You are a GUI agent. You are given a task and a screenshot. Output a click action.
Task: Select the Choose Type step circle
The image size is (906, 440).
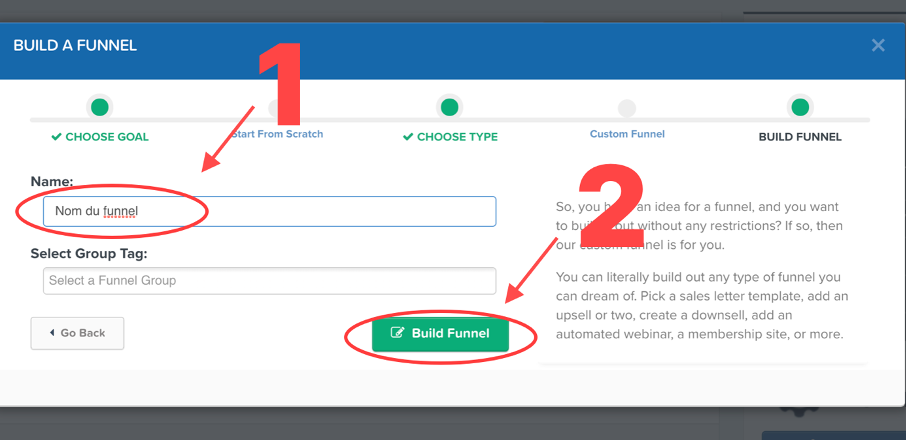pyautogui.click(x=450, y=107)
